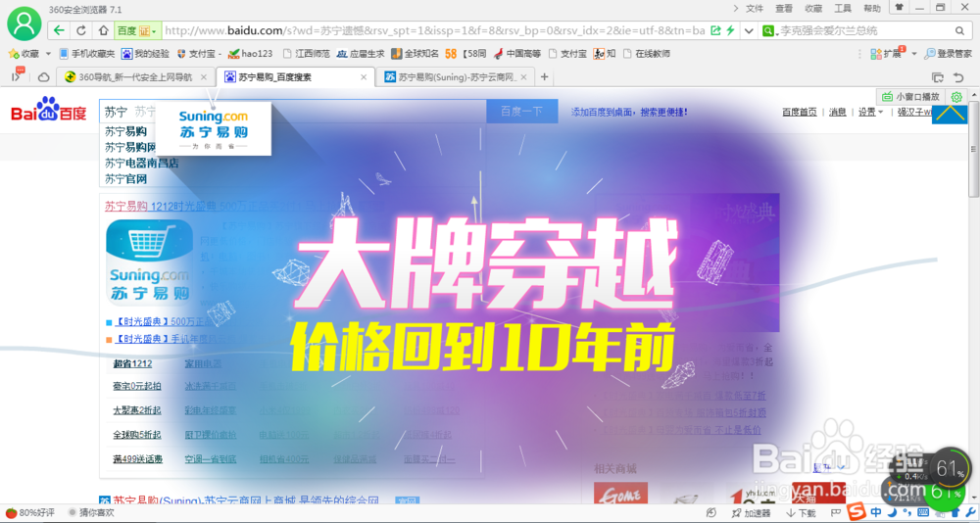
Task: Click the Baidu logo
Action: [x=49, y=111]
